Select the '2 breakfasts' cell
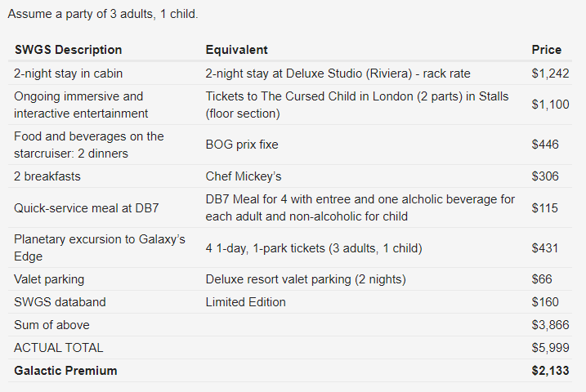Screen dimensions: 586x392 [47, 176]
